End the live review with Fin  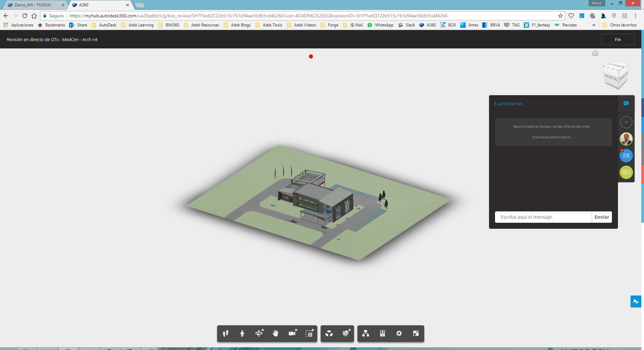(x=618, y=39)
